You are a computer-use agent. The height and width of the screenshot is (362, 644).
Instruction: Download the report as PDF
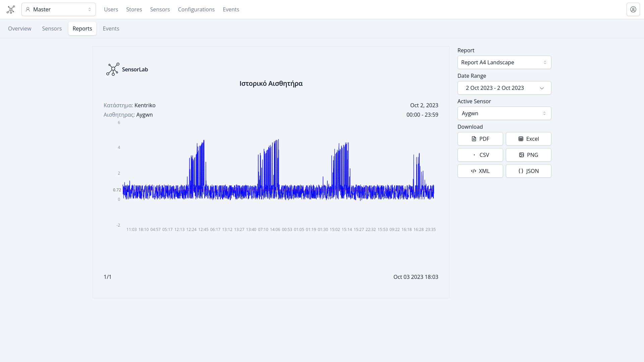coord(480,139)
